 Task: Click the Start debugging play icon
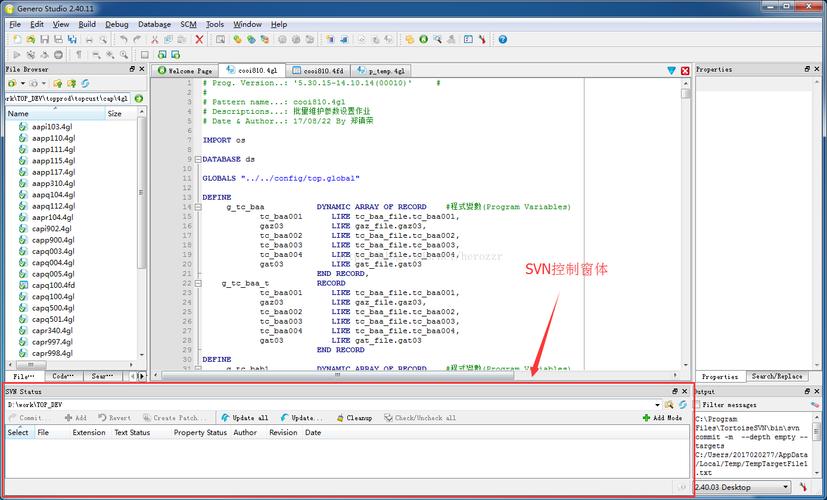(x=17, y=55)
